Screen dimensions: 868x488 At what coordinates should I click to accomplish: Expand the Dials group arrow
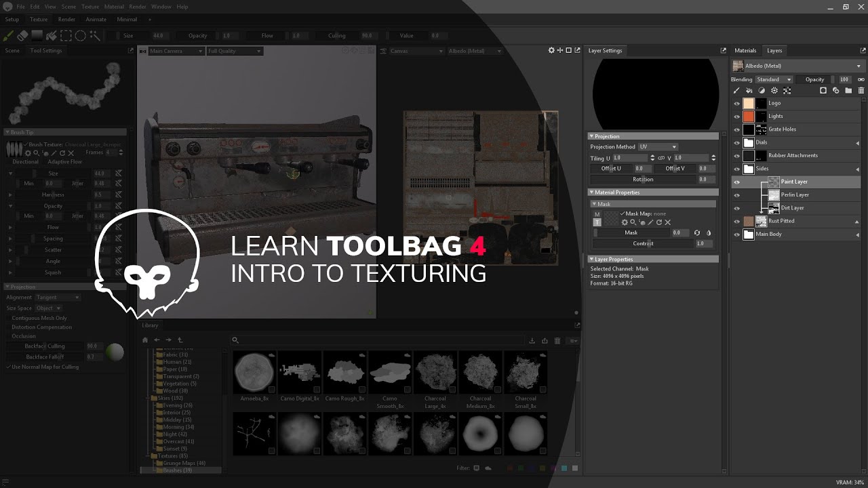coord(858,143)
